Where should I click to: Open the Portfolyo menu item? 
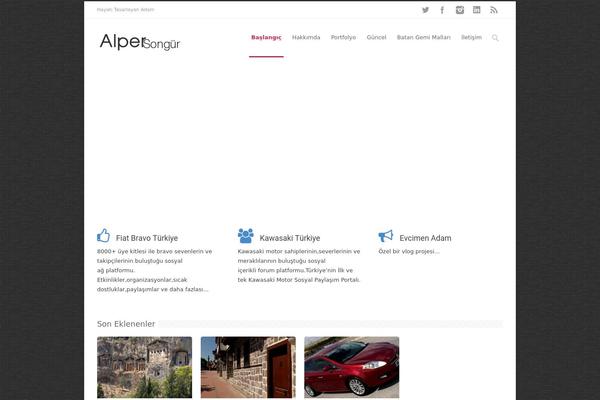343,37
